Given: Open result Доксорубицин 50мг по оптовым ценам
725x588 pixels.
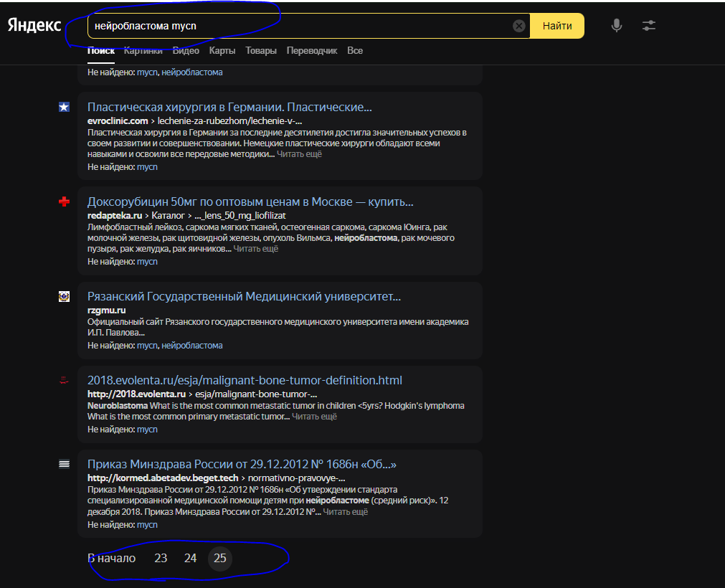Looking at the screenshot, I should coord(250,202).
